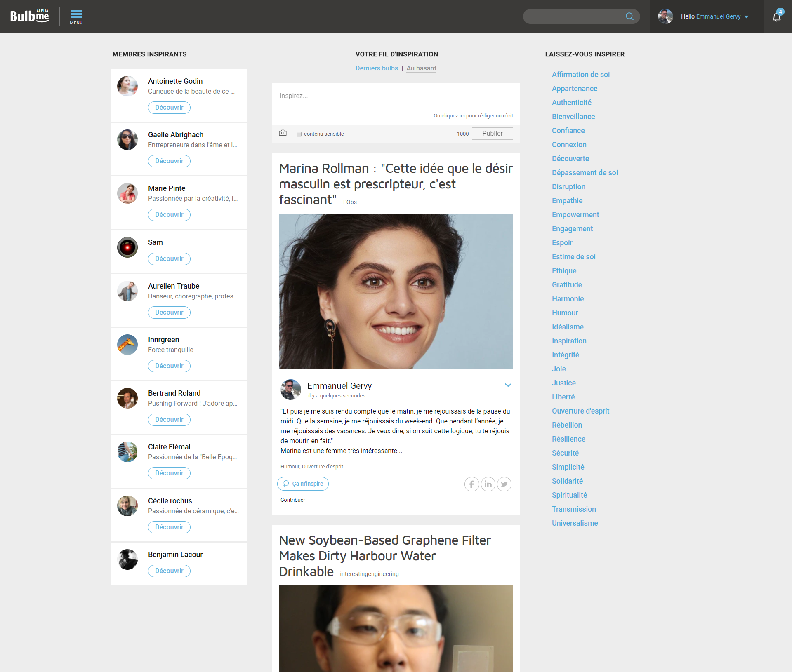Open the notifications bell
The image size is (792, 672).
[777, 16]
